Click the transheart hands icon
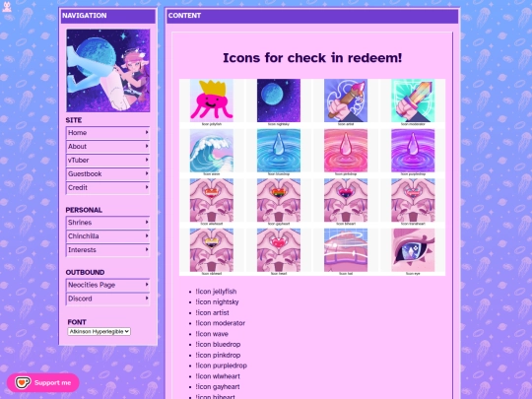 tap(413, 200)
